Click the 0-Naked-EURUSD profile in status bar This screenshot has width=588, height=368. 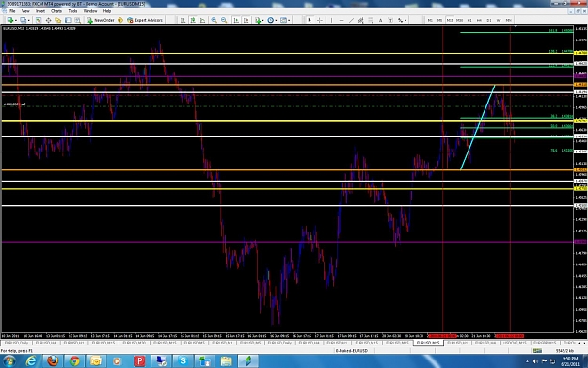(351, 351)
